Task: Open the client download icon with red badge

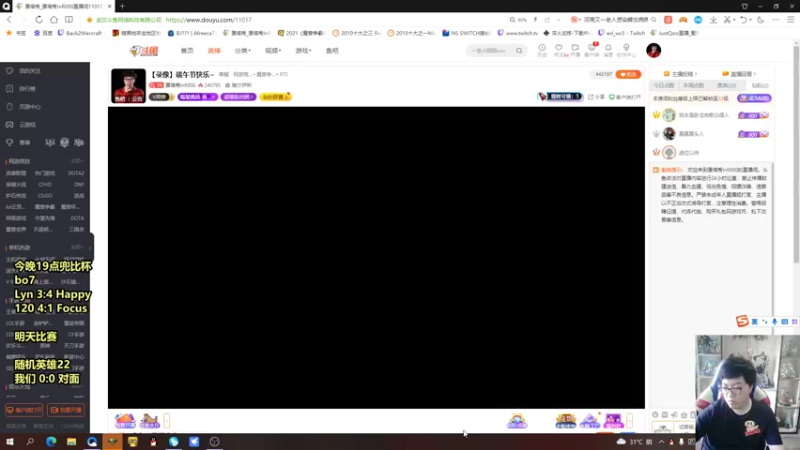Action: [x=592, y=49]
